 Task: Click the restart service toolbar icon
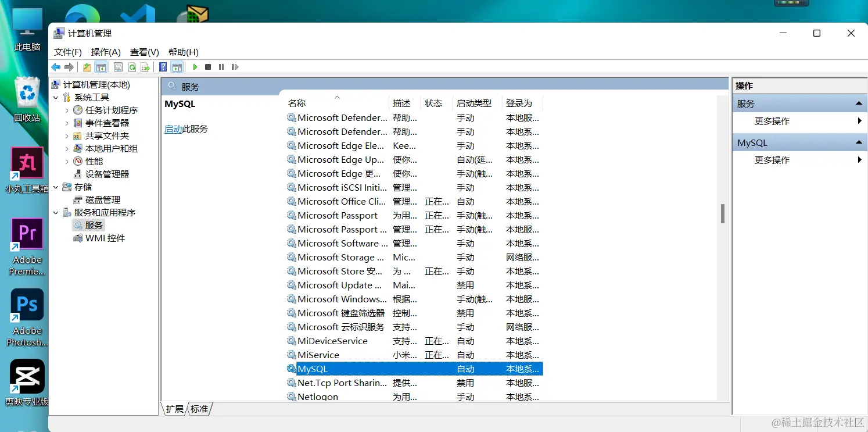tap(235, 67)
